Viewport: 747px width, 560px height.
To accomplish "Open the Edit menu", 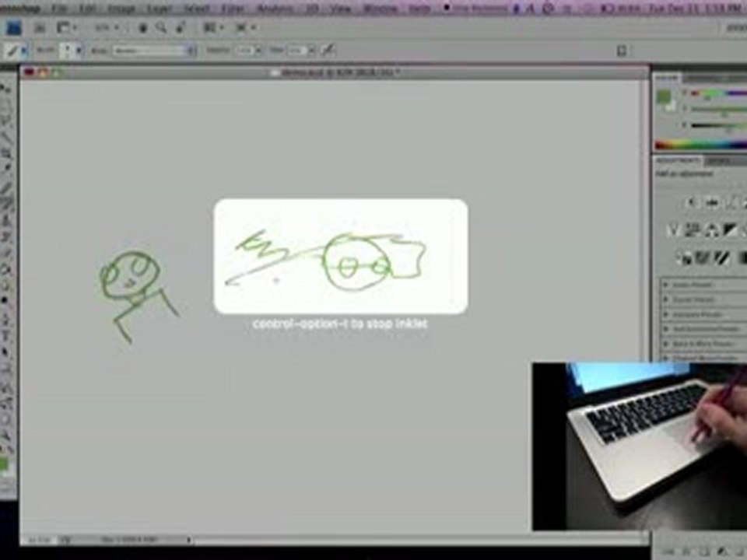I will pyautogui.click(x=87, y=9).
